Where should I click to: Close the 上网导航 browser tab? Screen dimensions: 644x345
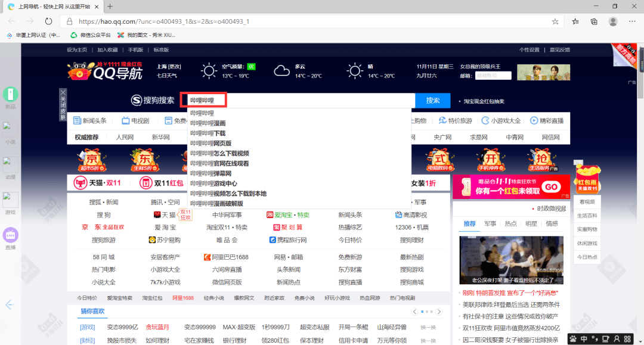(x=97, y=7)
